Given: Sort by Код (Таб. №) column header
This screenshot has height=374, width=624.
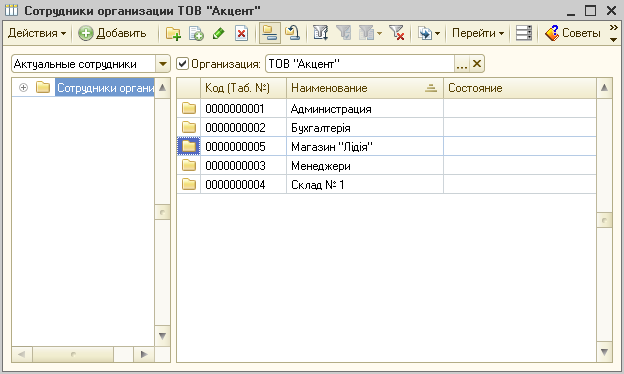Looking at the screenshot, I should pos(244,88).
